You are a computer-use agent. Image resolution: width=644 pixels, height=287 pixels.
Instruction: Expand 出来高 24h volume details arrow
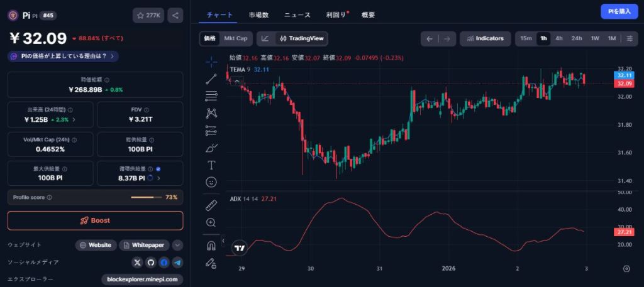click(74, 120)
